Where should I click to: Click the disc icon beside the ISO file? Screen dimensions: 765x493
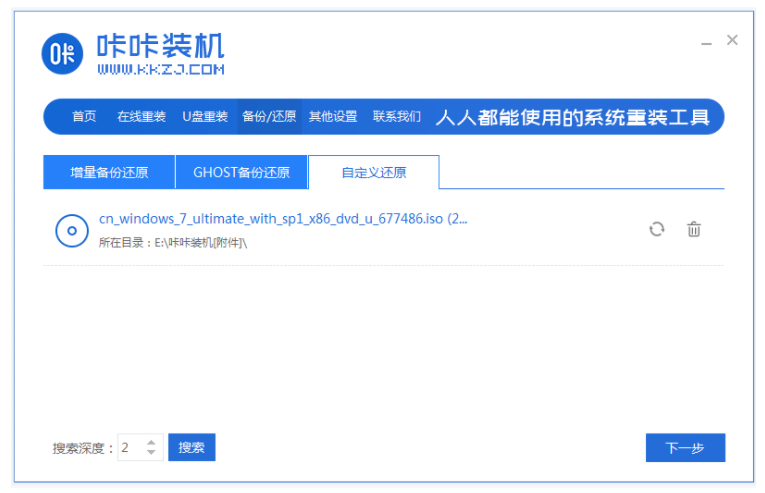tap(72, 231)
